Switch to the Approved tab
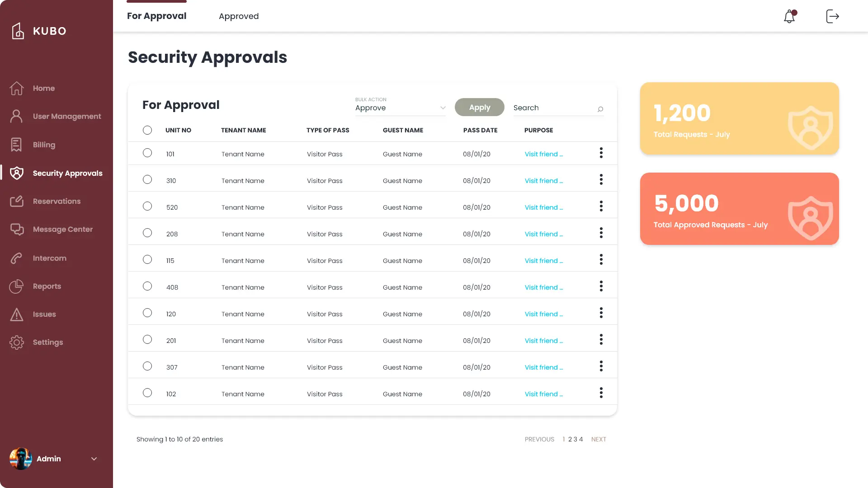Image resolution: width=868 pixels, height=488 pixels. [239, 16]
